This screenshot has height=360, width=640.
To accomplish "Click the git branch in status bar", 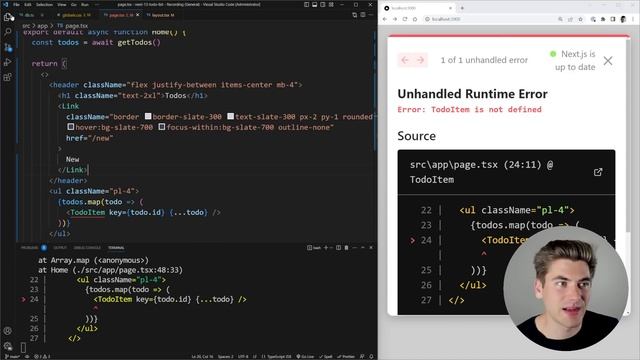I will (x=13, y=357).
